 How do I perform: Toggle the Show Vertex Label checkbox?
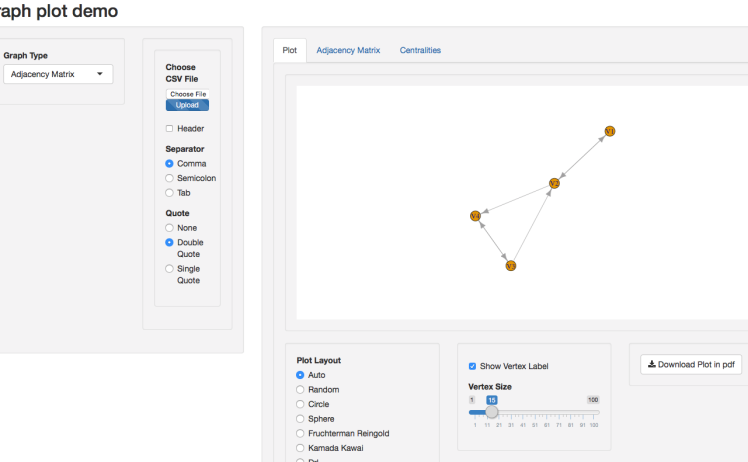(473, 366)
